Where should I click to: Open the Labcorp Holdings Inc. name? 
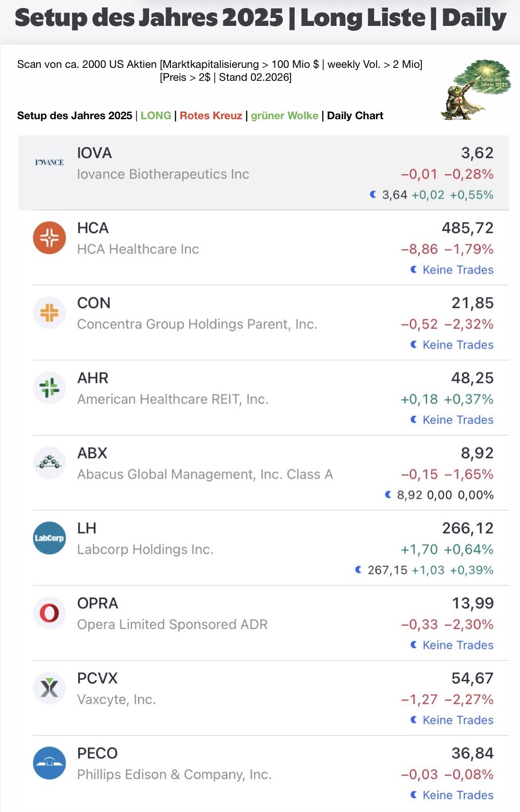pos(145,549)
